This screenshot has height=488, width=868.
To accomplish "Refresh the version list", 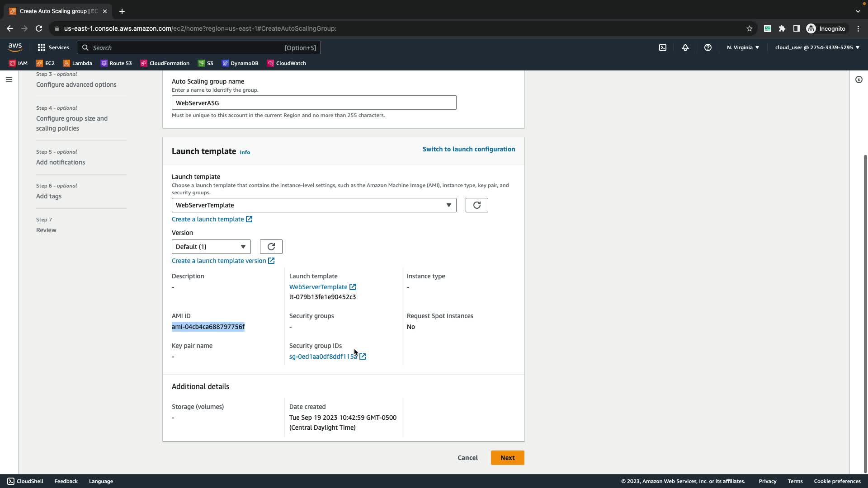I will (x=271, y=247).
